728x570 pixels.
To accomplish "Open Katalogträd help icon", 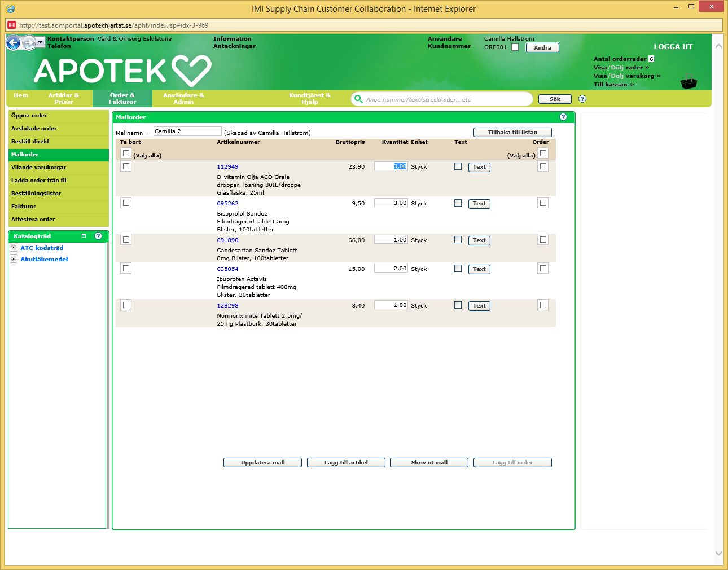I will coord(98,236).
